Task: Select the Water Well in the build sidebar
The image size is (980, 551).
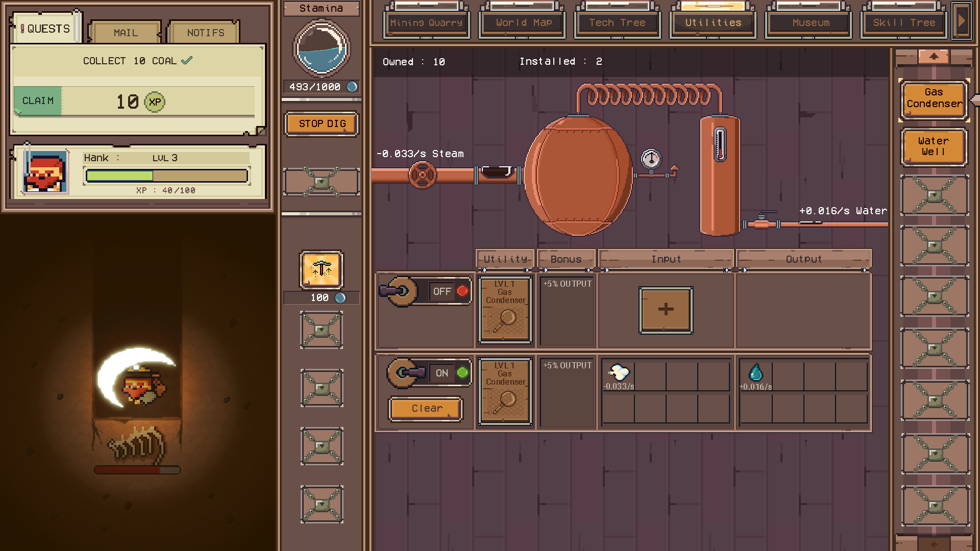Action: 934,147
